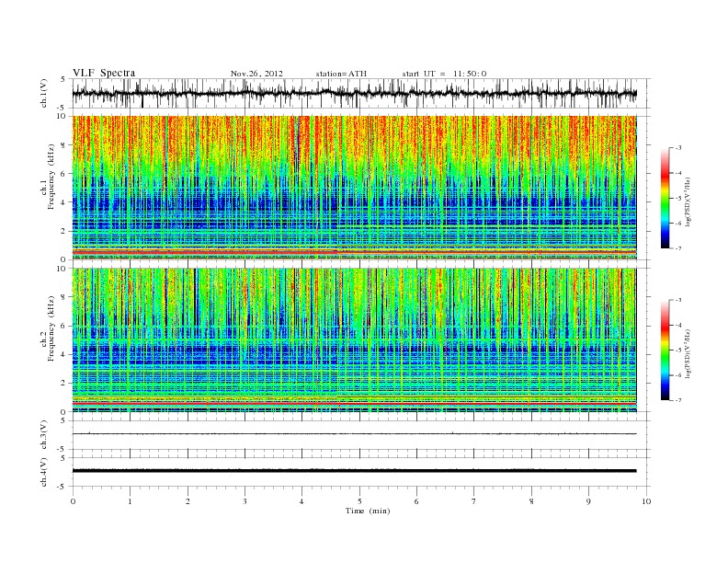The height and width of the screenshot is (563, 728).
Task: Select the "ch.4(V)" axis label
Action: click(44, 472)
